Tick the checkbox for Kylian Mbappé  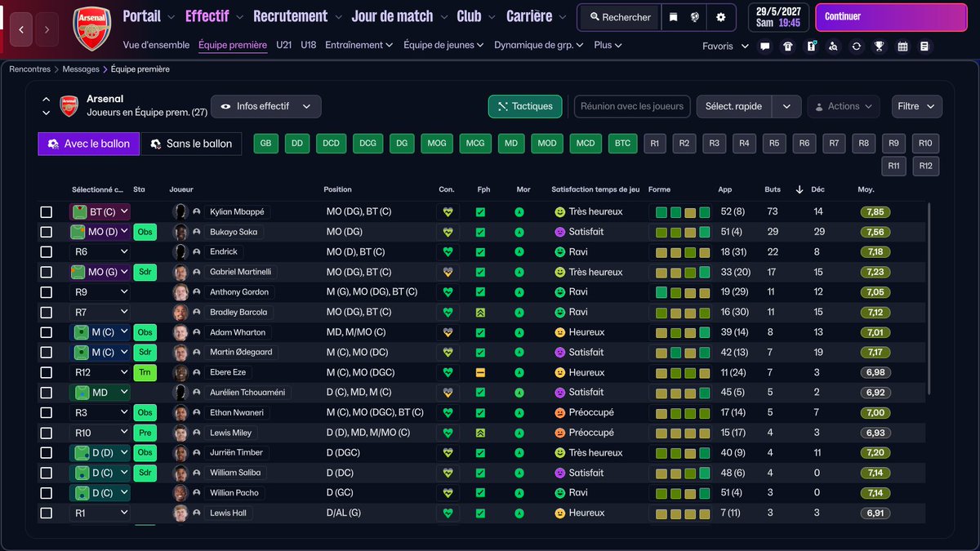(x=47, y=212)
